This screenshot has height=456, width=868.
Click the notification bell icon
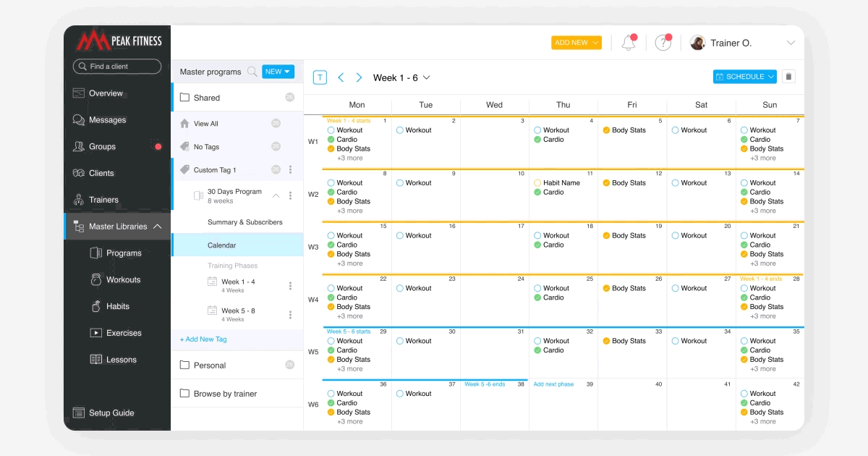click(x=628, y=43)
